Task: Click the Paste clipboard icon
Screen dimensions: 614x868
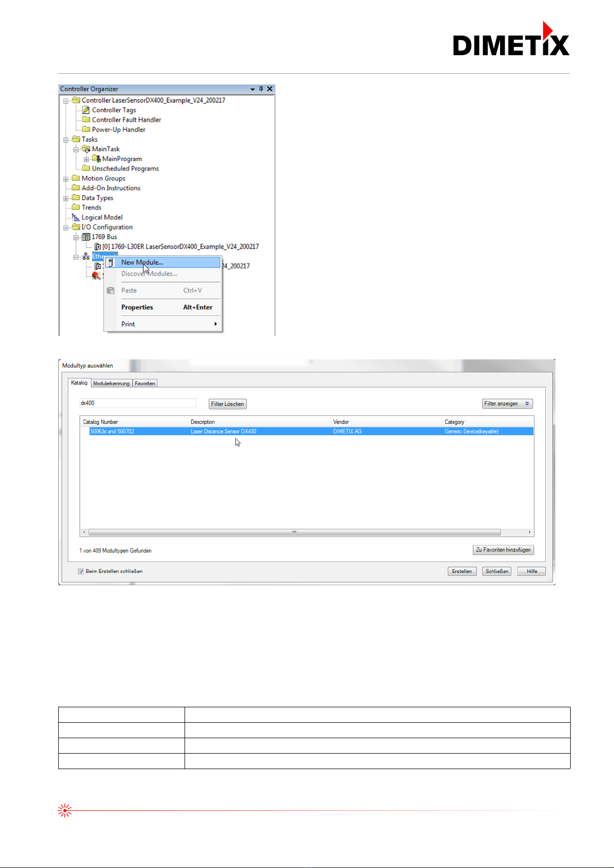Action: tap(110, 291)
